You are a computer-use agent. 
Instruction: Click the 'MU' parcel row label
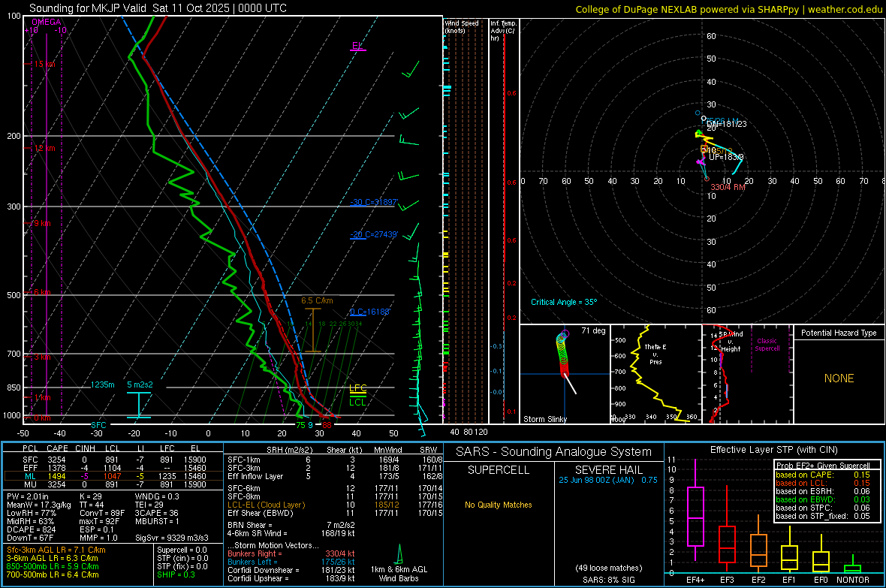tap(30, 484)
